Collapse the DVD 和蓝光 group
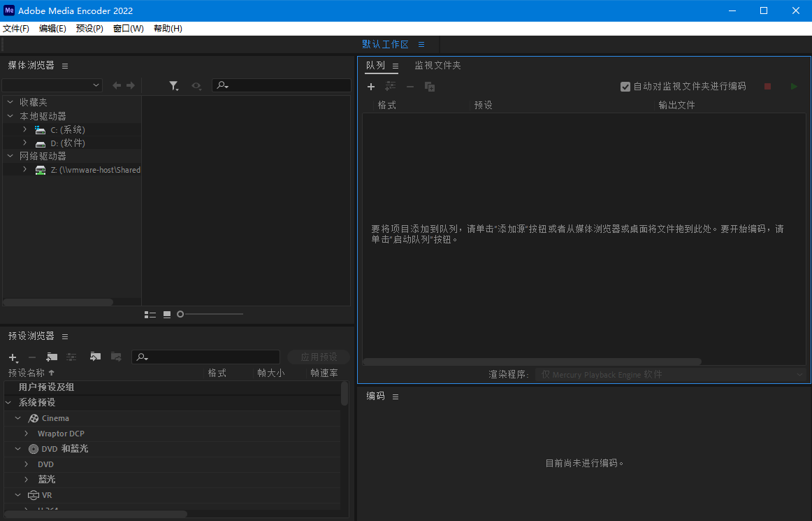Viewport: 812px width, 521px height. coord(17,448)
